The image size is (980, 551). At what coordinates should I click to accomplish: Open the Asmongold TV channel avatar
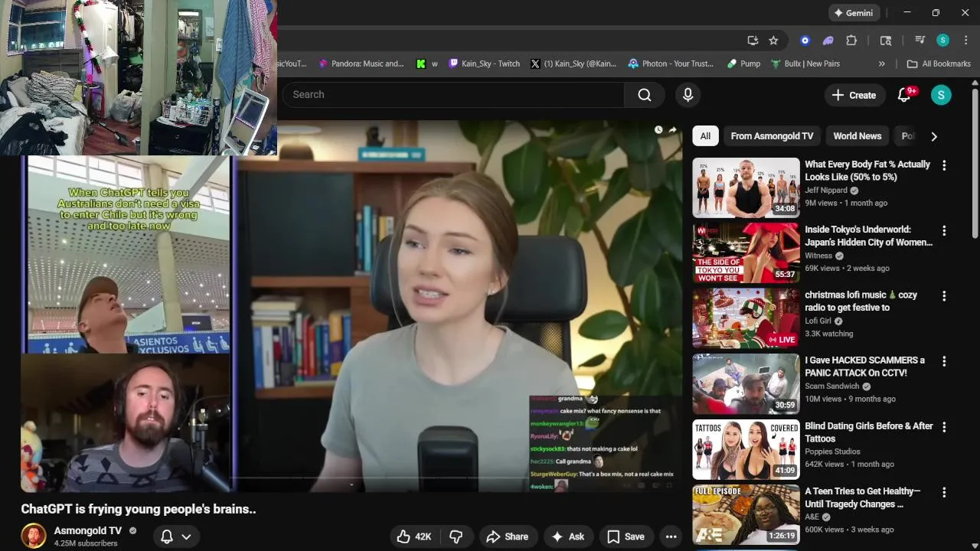[x=33, y=536]
